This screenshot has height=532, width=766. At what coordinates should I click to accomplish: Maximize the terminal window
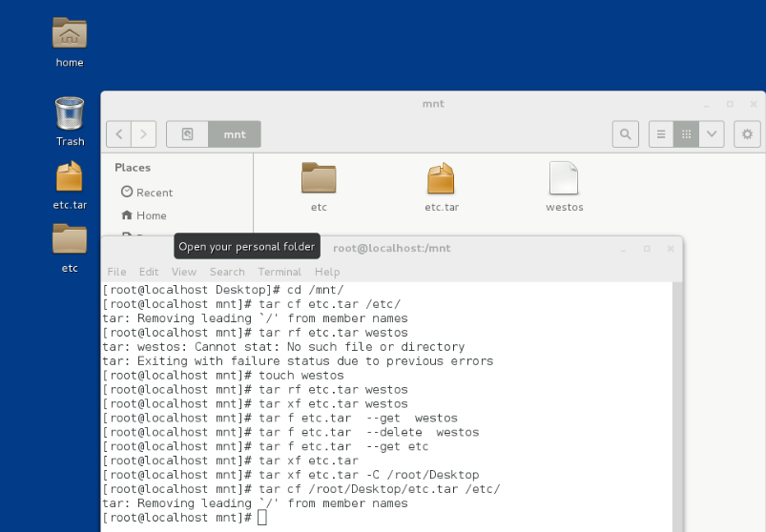(647, 249)
